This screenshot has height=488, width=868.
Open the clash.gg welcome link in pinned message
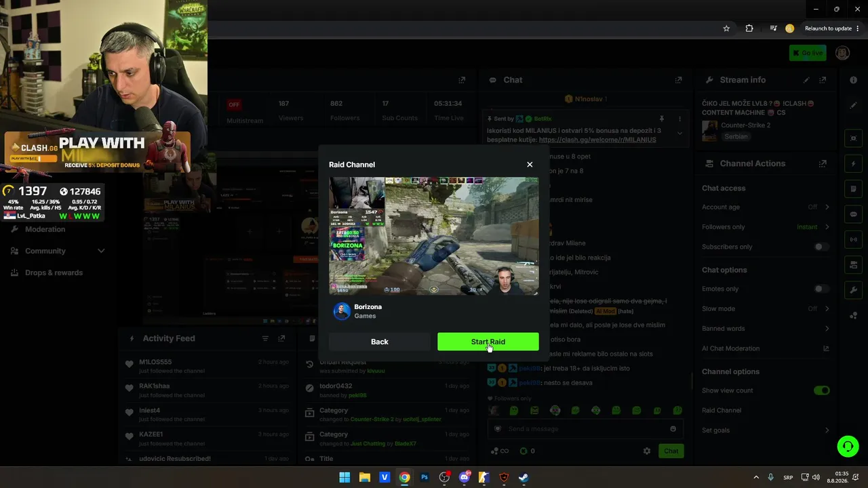click(597, 140)
